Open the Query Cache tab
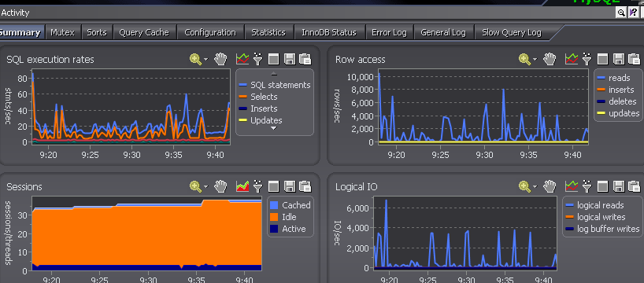This screenshot has height=283, width=644. click(x=144, y=32)
